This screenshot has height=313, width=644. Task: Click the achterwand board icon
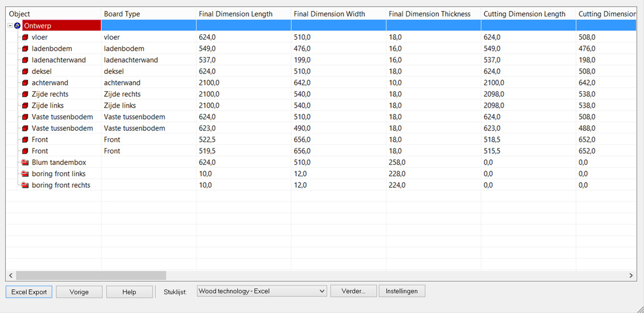(25, 83)
